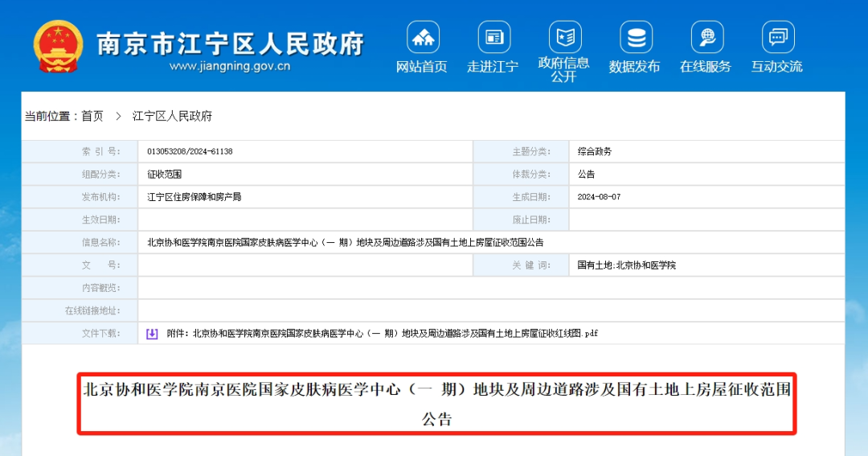Click the 文号 field label
868x456 pixels.
pyautogui.click(x=100, y=265)
